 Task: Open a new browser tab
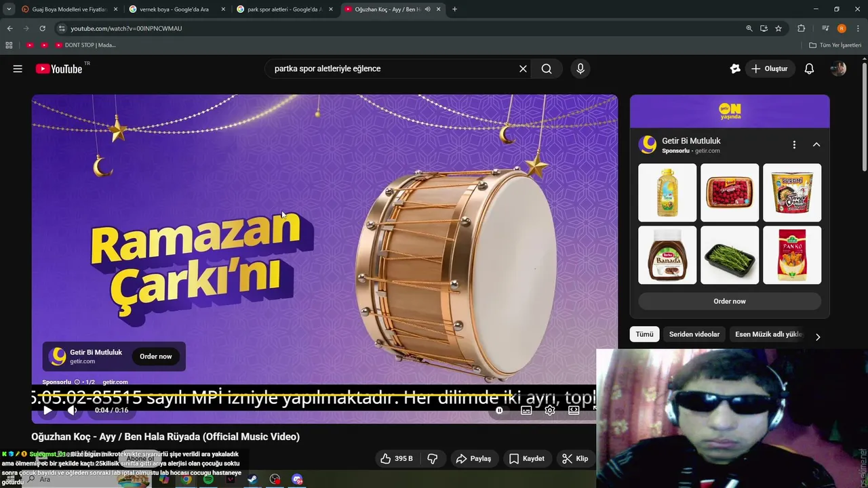coord(454,9)
